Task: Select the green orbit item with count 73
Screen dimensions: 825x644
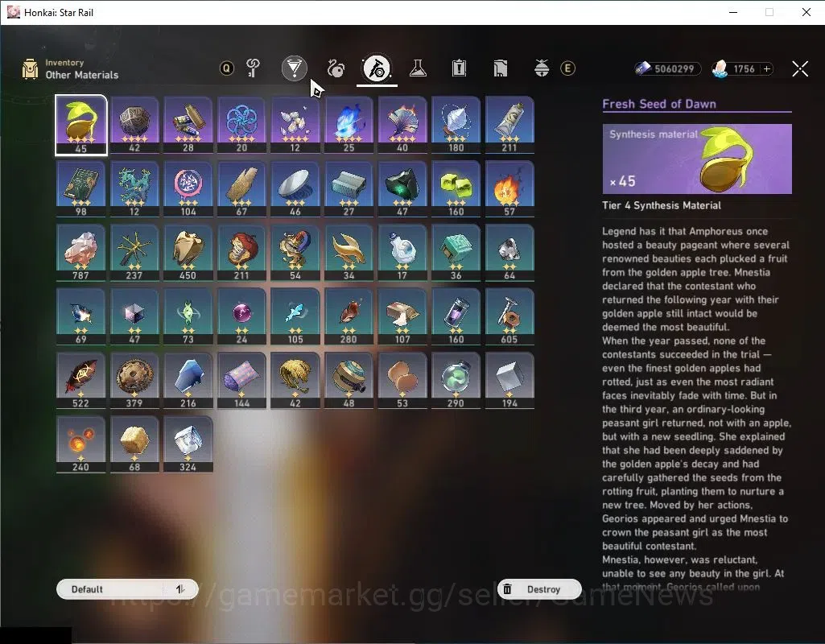Action: click(188, 316)
